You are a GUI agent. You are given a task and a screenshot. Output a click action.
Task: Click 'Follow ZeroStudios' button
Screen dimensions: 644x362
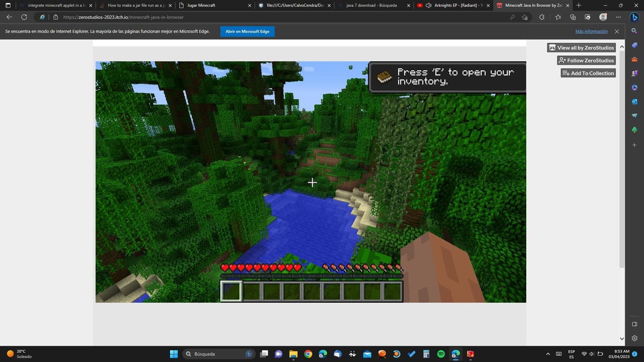tap(586, 60)
